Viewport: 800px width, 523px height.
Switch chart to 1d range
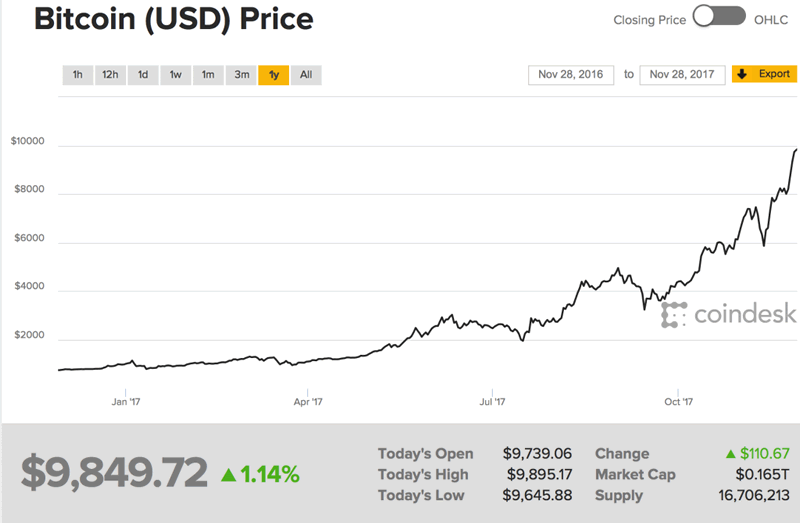[143, 75]
